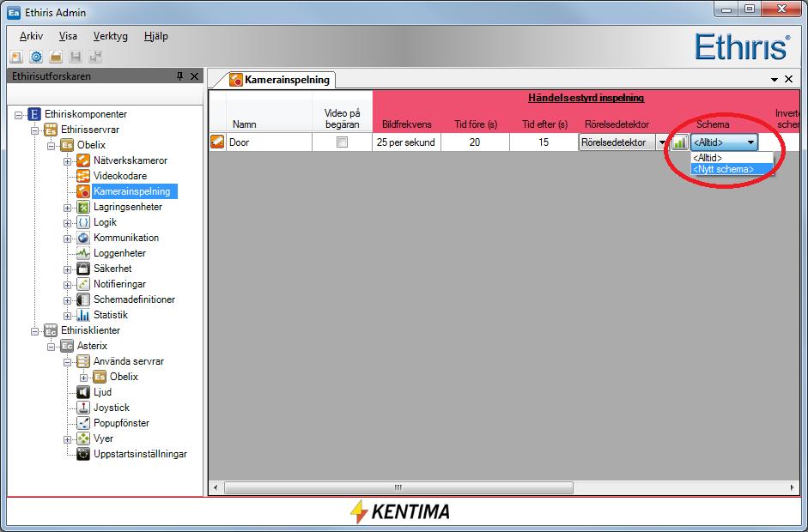Click the edit icon on the Door row
Viewport: 808px width, 532px height.
pyautogui.click(x=217, y=142)
